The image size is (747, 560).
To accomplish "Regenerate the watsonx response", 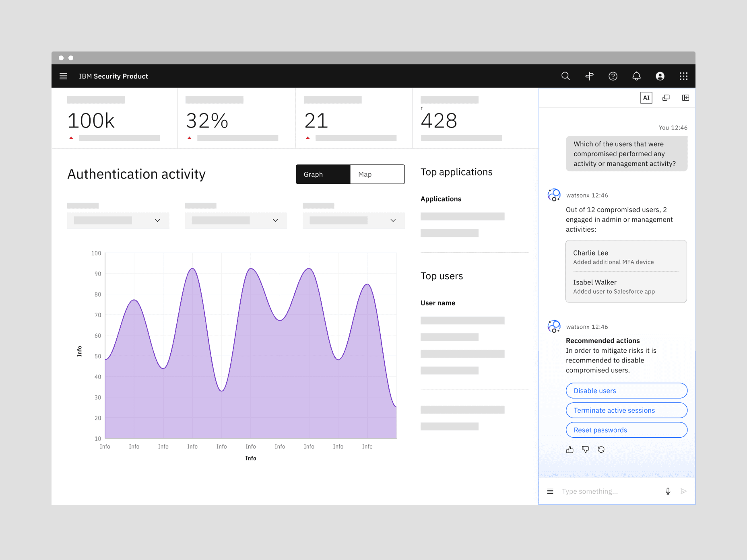I will [601, 450].
